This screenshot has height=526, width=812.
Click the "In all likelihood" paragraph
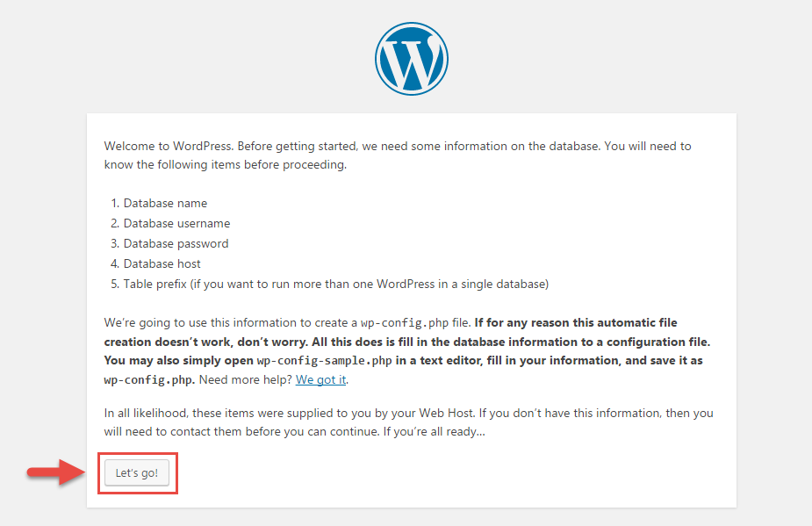point(408,422)
